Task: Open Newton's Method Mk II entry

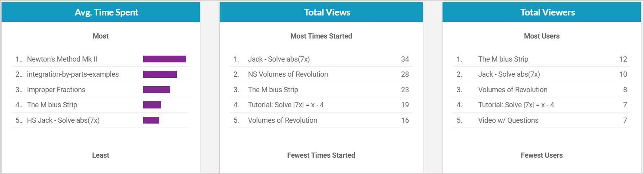Action: pyautogui.click(x=62, y=59)
